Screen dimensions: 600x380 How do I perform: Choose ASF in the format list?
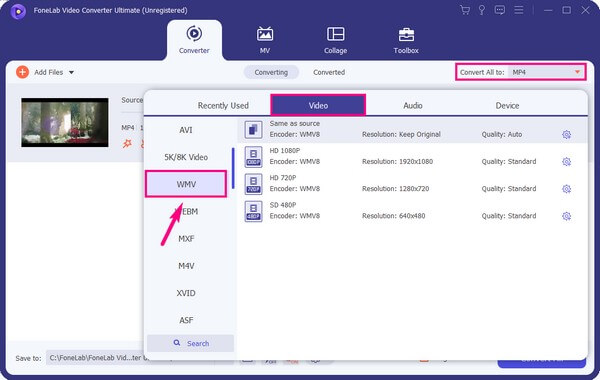186,320
